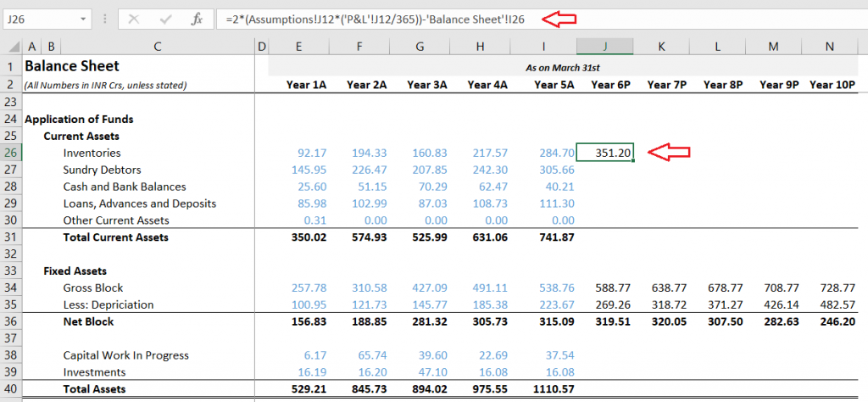Select column N header
The width and height of the screenshot is (868, 402).
[832, 47]
